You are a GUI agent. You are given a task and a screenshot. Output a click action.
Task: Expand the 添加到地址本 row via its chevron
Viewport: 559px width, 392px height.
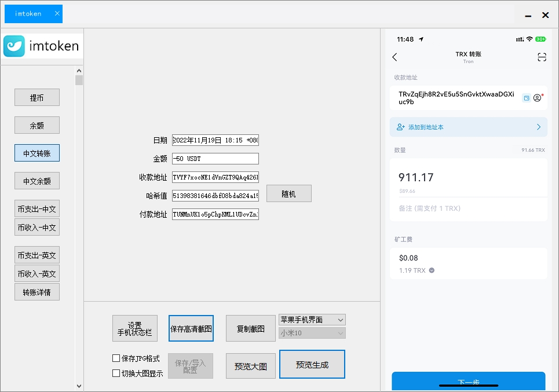point(538,127)
